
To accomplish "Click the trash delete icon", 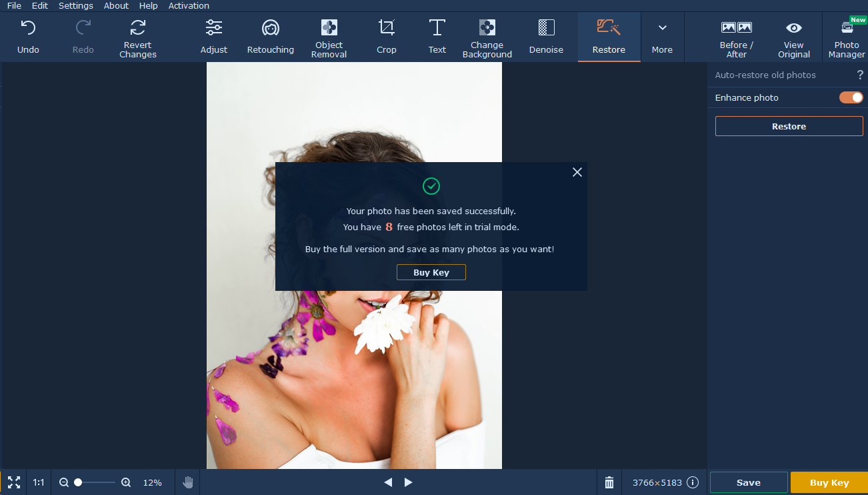I will tap(609, 482).
